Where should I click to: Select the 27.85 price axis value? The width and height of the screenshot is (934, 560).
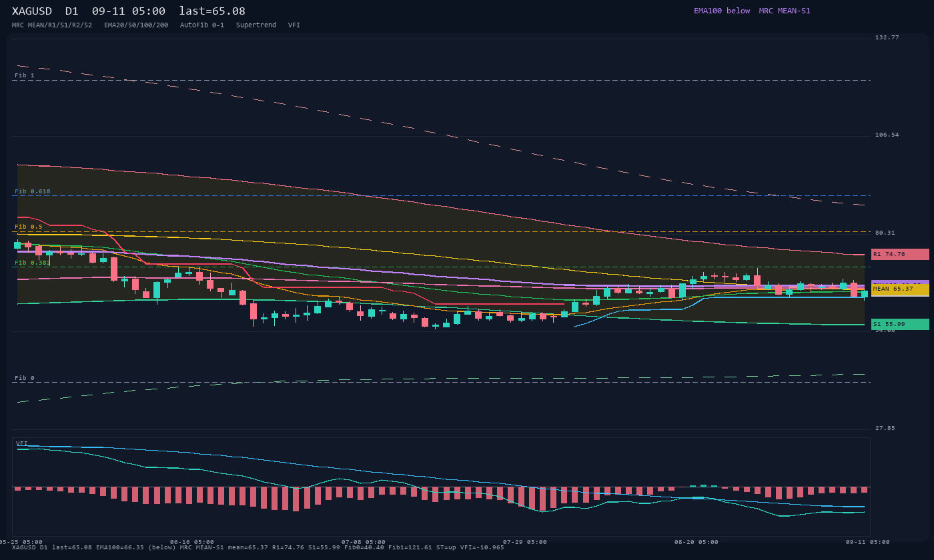pos(885,428)
